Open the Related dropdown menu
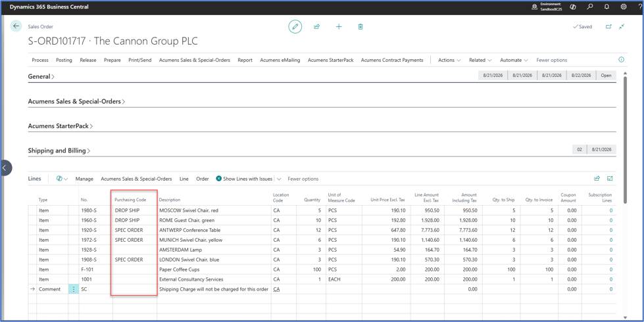 [x=480, y=60]
